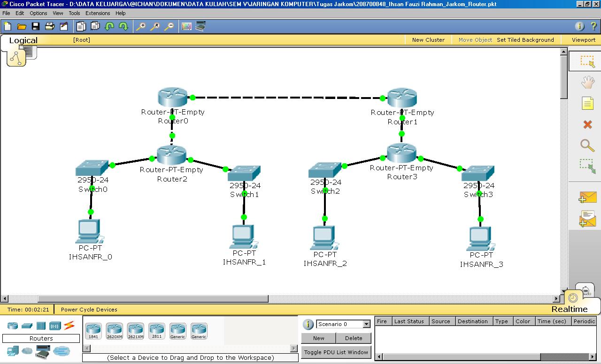Image resolution: width=601 pixels, height=364 pixels.
Task: Click the New file icon
Action: (8, 26)
